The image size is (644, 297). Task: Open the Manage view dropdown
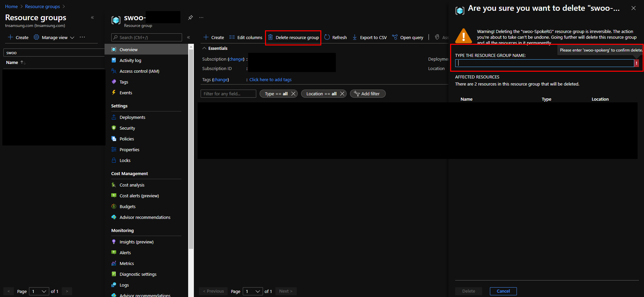[54, 37]
